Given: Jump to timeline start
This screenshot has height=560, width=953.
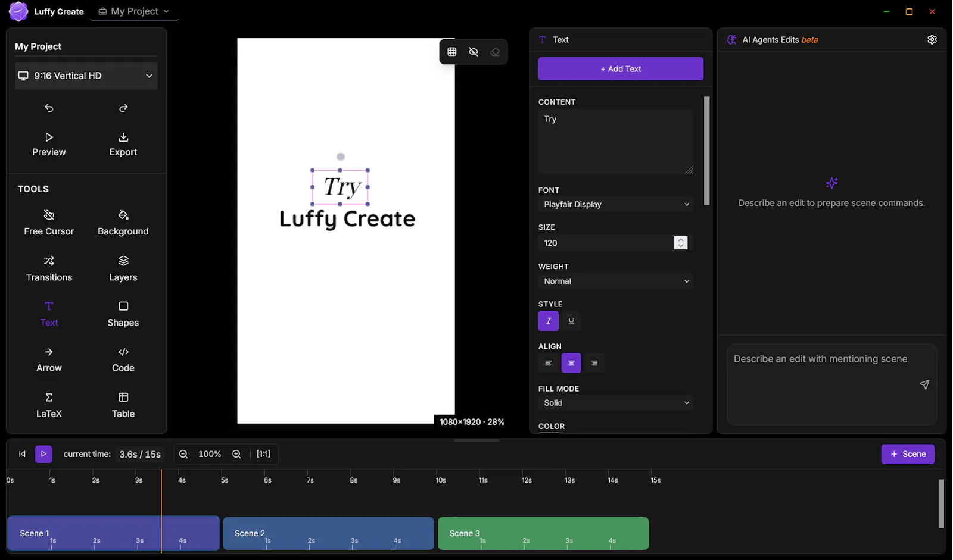Looking at the screenshot, I should point(22,454).
